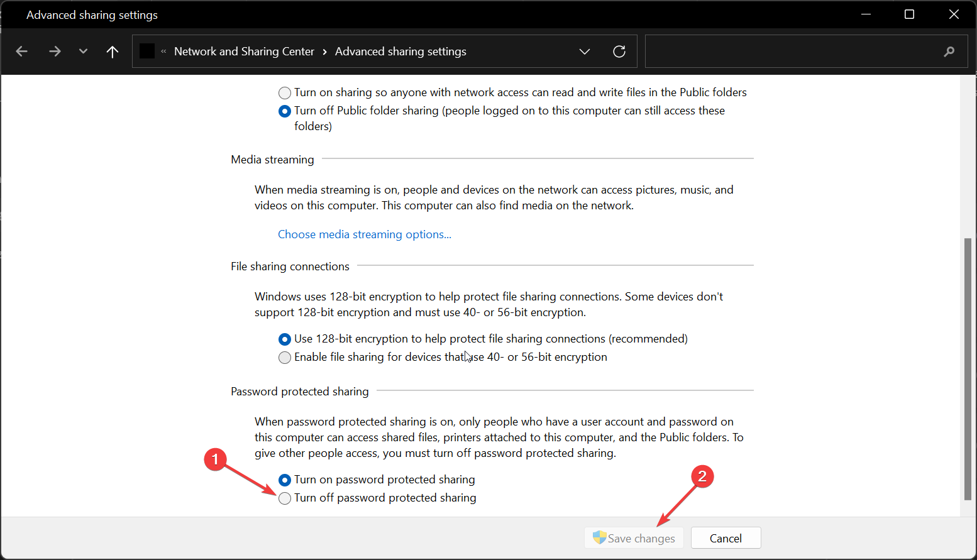977x560 pixels.
Task: Select Use 128-bit encryption option
Action: pyautogui.click(x=285, y=339)
